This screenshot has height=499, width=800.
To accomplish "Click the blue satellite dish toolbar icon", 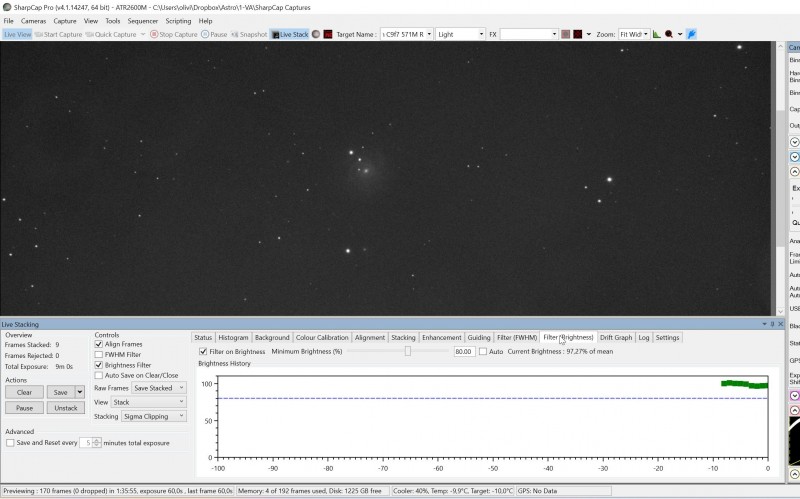I will click(691, 34).
